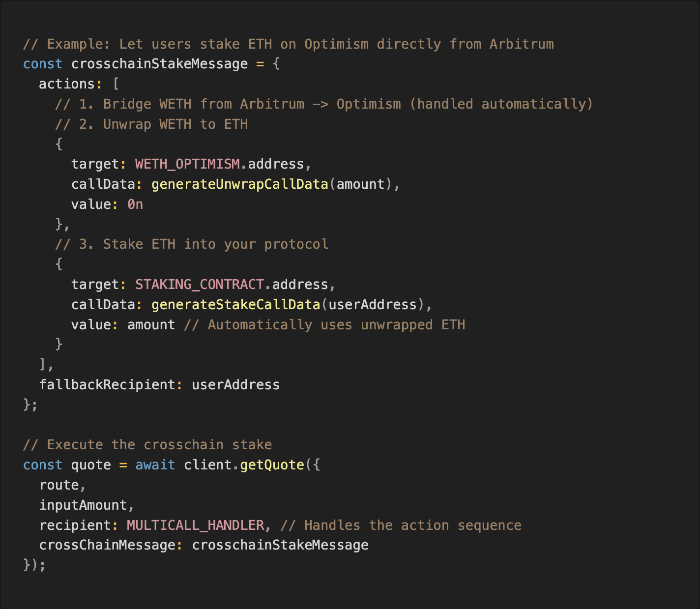Screen dimensions: 700x609
Task: Click the quote variable name
Action: pos(91,465)
